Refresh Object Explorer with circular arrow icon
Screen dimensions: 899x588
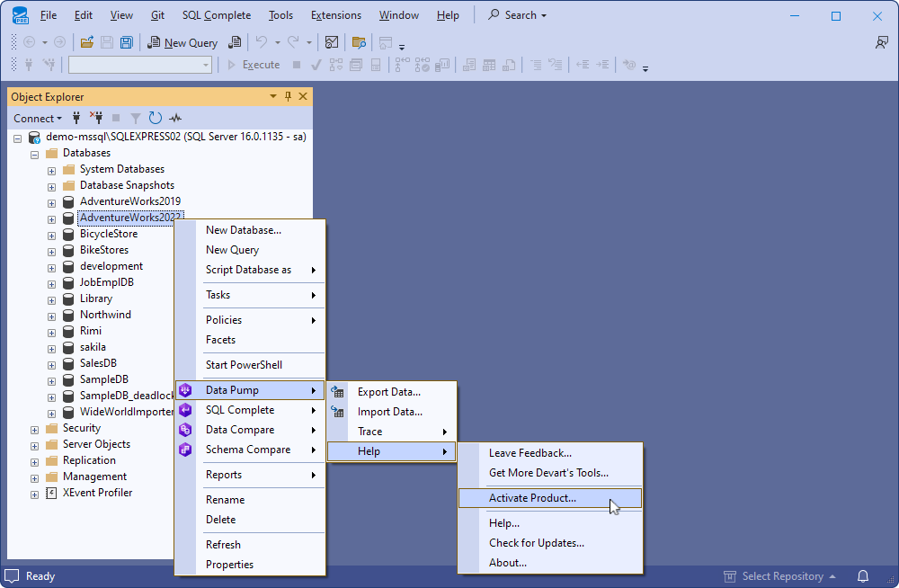[155, 118]
